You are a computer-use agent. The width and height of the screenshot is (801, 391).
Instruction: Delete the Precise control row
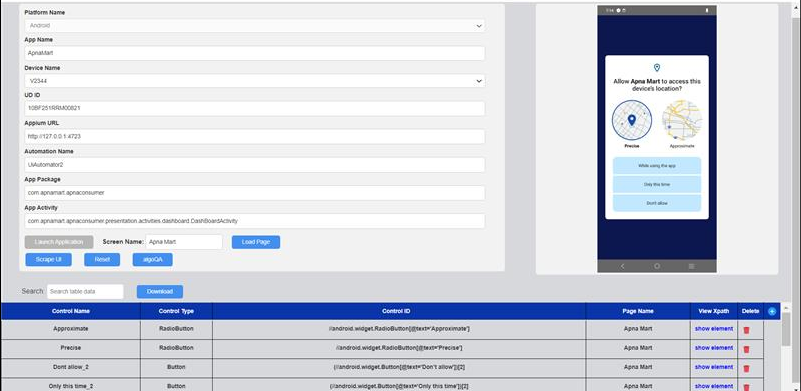[x=746, y=349]
